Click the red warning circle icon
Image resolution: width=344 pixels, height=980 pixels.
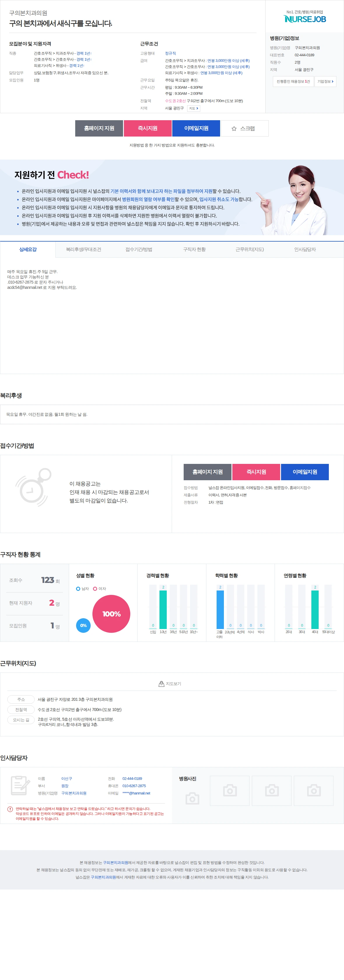pyautogui.click(x=10, y=809)
